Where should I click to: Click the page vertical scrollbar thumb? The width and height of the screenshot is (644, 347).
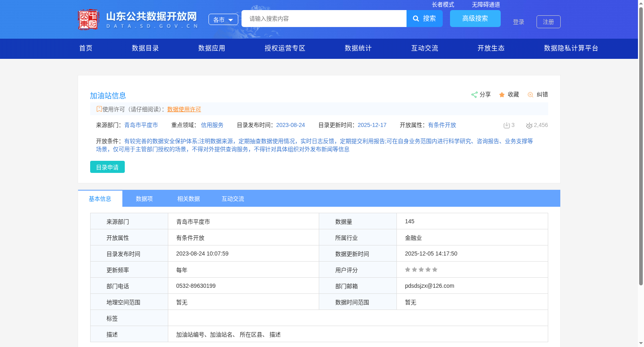(641, 146)
